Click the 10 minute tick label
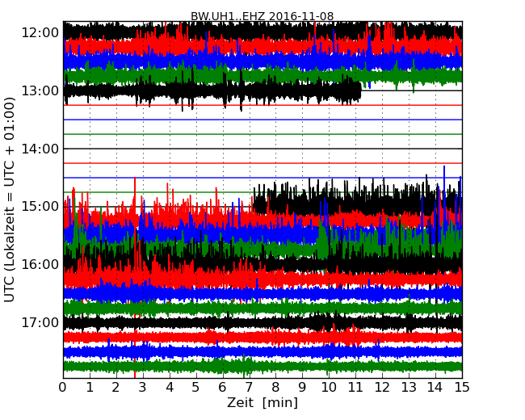525x420 pixels. pyautogui.click(x=329, y=387)
